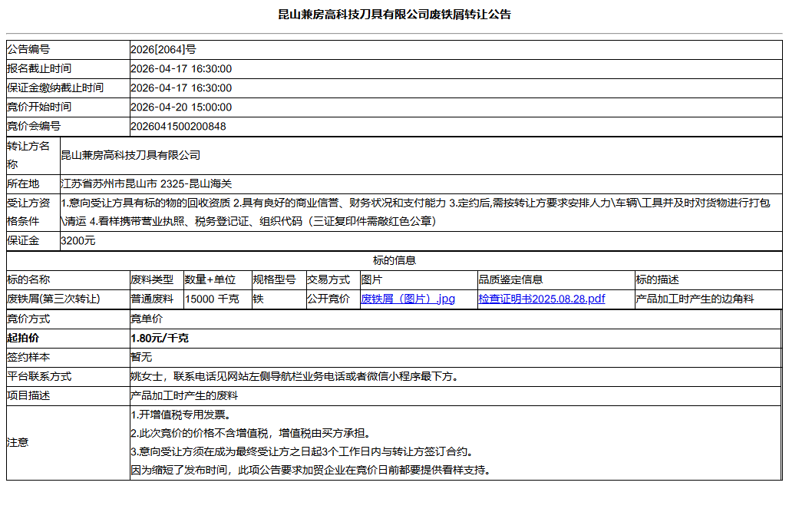The image size is (789, 532).
Task: Select the trade method 公开竞价
Action: coord(328,299)
